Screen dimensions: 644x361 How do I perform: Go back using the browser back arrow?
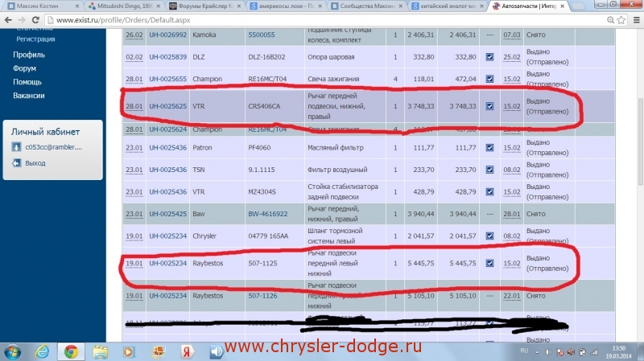tap(8, 19)
